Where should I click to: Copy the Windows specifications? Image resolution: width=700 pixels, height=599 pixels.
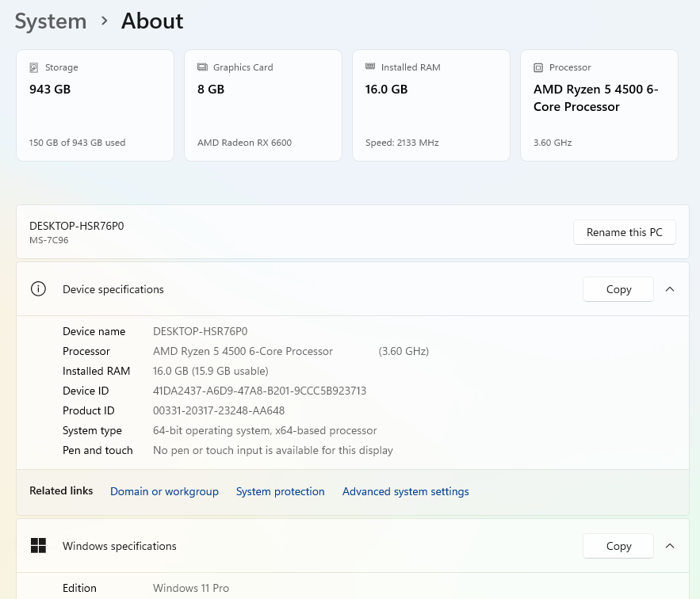[x=618, y=546]
